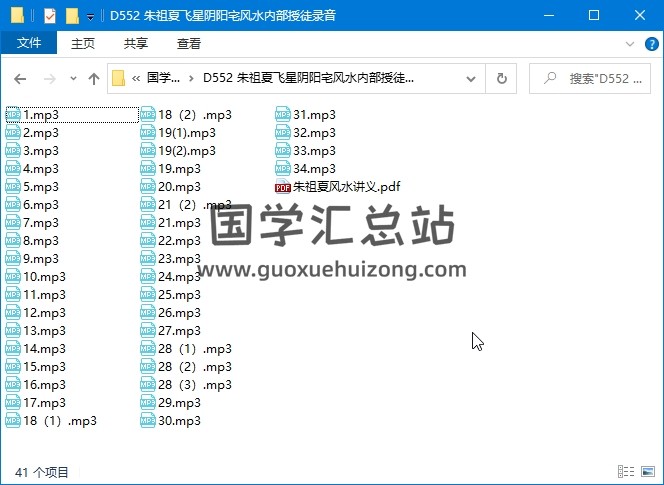Select the 1.mp3 file icon
This screenshot has width=664, height=485.
13,115
